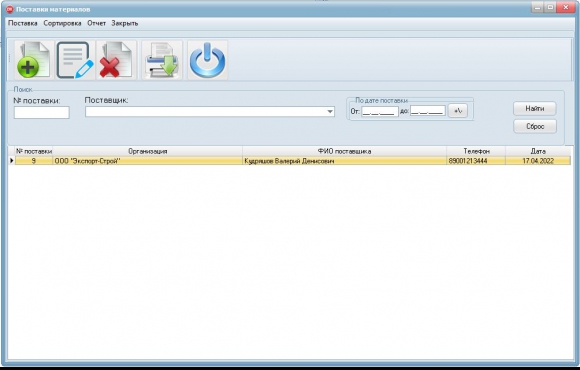Viewport: 580px width, 370px height.
Task: Select the ООО "Экспорт-Строй" row
Action: pyautogui.click(x=293, y=161)
